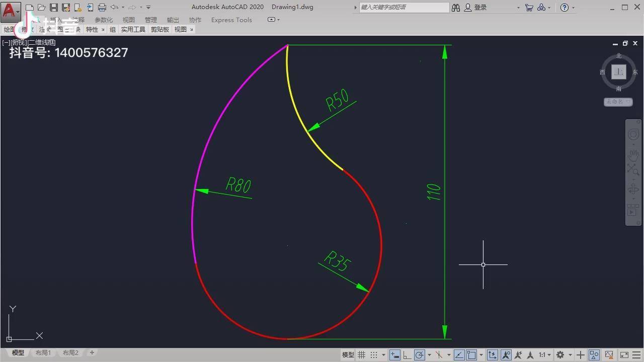Viewport: 644px width, 362px height.
Task: Click the annotation monitor plus icon
Action: 581,355
